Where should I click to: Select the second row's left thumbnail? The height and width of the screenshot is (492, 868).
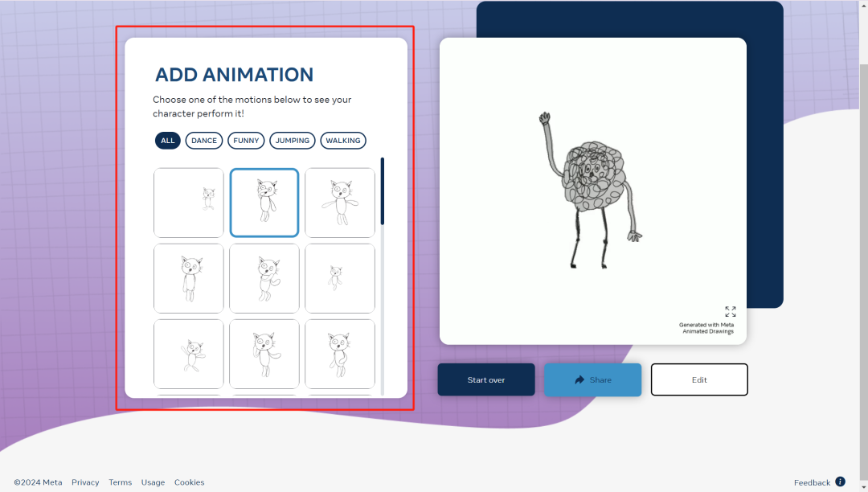(x=189, y=278)
